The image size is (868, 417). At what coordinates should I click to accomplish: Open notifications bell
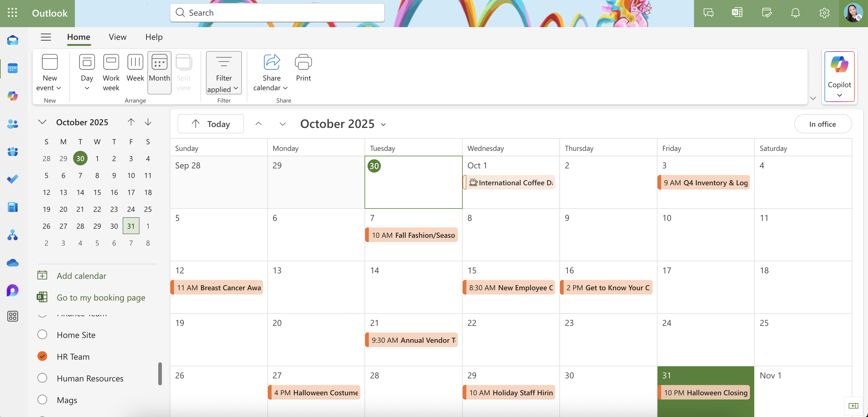tap(795, 13)
